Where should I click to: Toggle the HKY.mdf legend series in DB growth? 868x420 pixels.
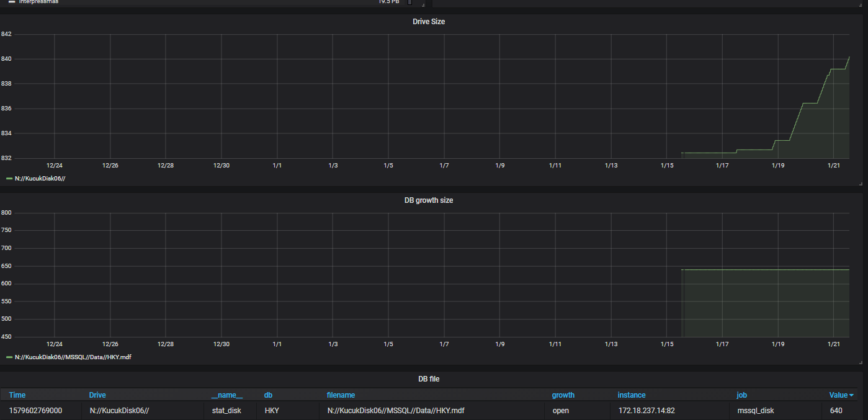tap(73, 357)
